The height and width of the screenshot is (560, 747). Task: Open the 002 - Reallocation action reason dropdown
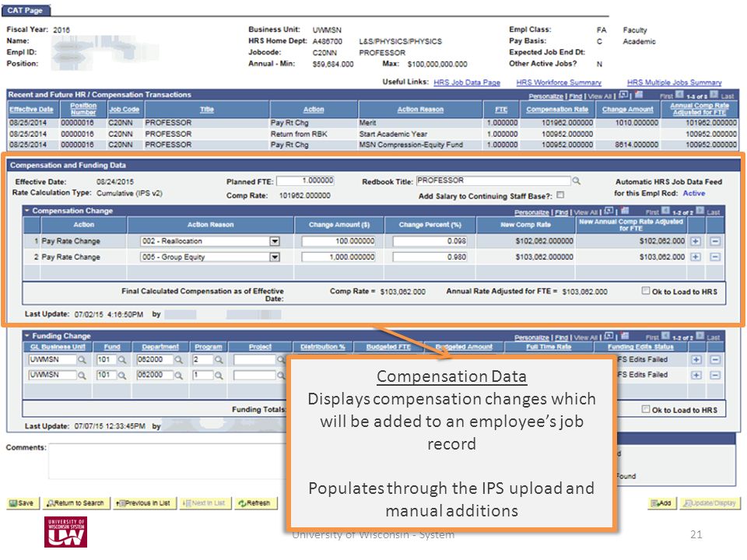pyautogui.click(x=275, y=241)
